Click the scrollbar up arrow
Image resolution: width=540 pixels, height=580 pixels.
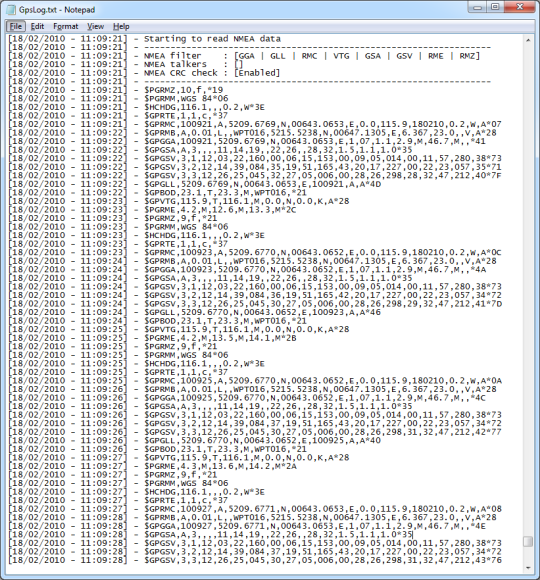[x=528, y=40]
